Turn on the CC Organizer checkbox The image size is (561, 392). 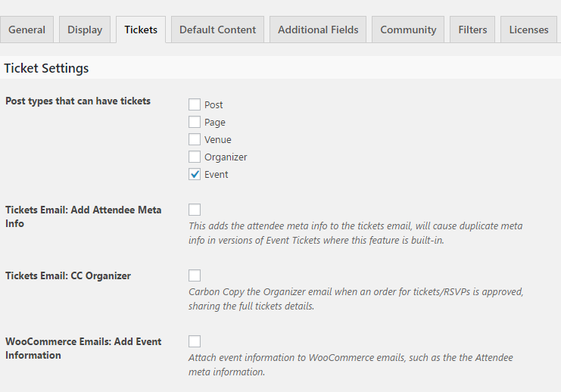[195, 275]
